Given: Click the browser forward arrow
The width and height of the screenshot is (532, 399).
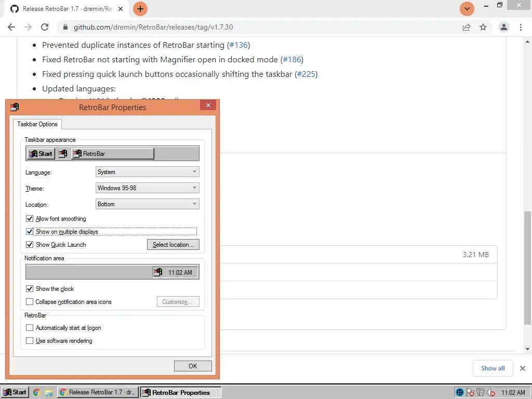Looking at the screenshot, I should [28, 27].
